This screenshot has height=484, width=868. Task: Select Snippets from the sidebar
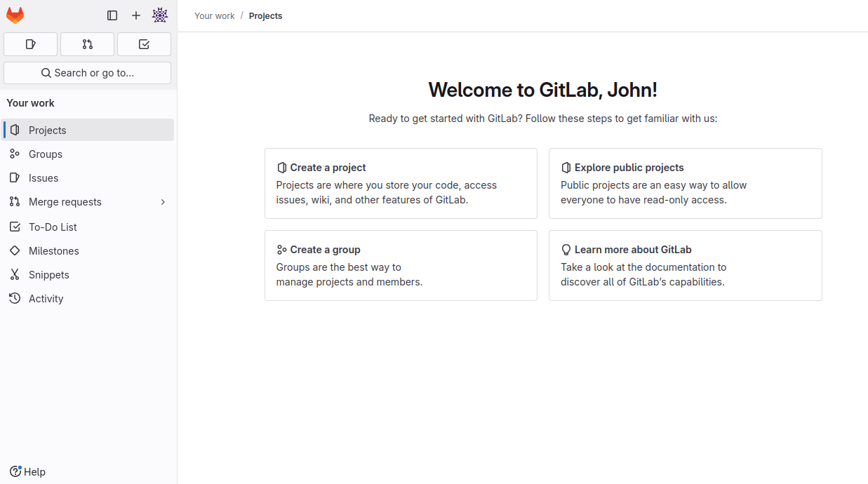pos(49,274)
